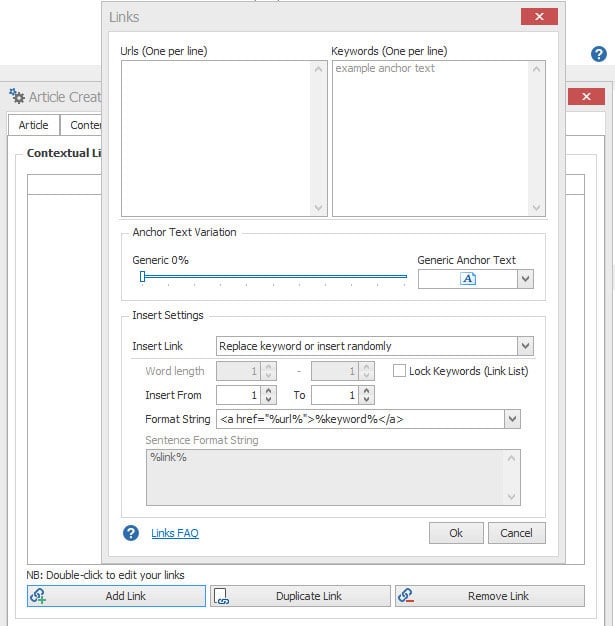Decrease the To value
Image resolution: width=615 pixels, height=626 pixels.
(366, 399)
